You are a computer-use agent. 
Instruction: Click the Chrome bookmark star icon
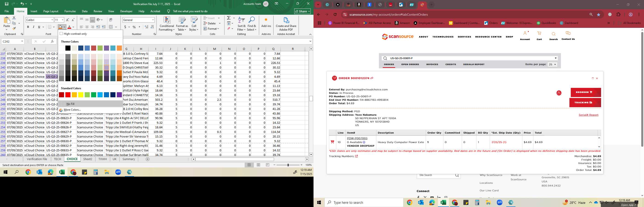[x=599, y=14]
